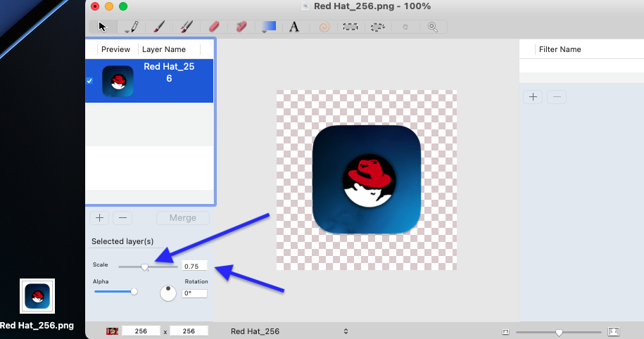
Task: Remove the selected layer with minus button
Action: coord(122,217)
